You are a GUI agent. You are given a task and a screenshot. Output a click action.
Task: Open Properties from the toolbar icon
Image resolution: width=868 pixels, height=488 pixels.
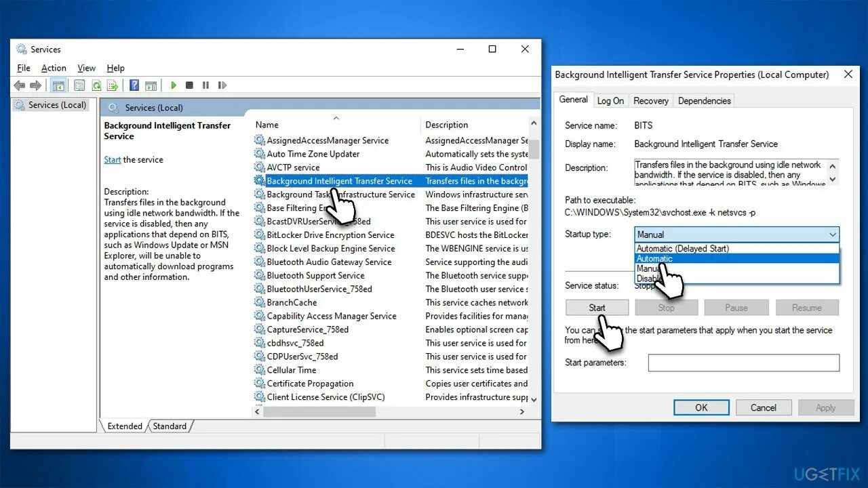[79, 85]
